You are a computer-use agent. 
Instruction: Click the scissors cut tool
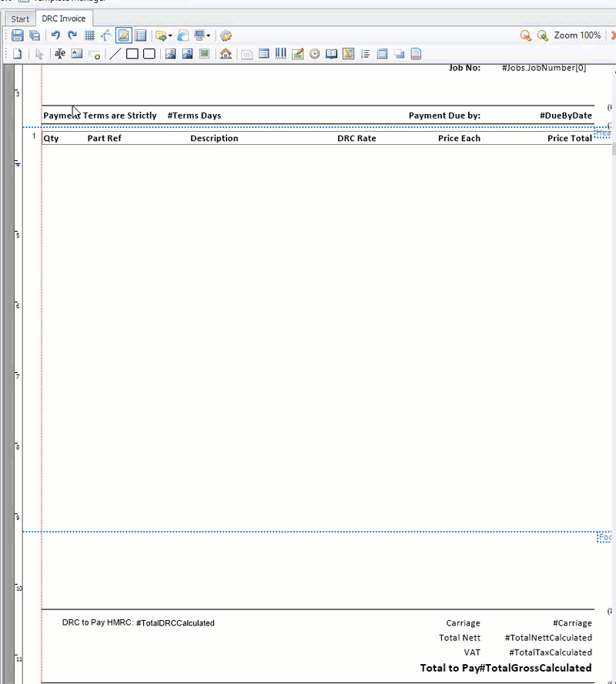(x=106, y=35)
